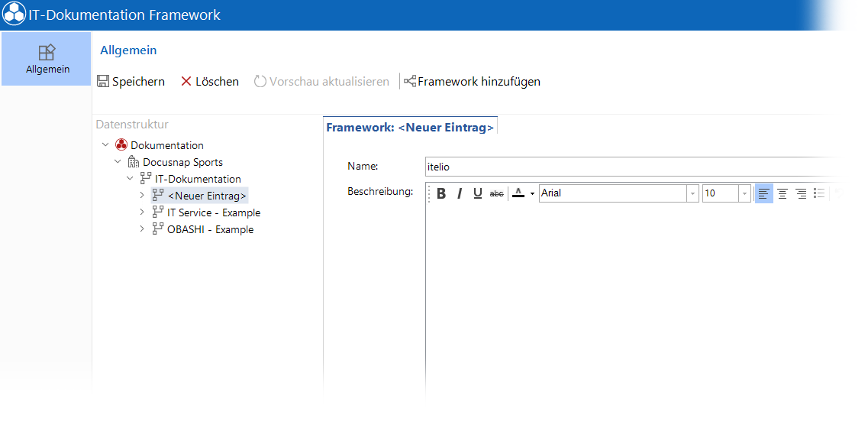Align text left
The width and height of the screenshot is (868, 428).
(764, 193)
